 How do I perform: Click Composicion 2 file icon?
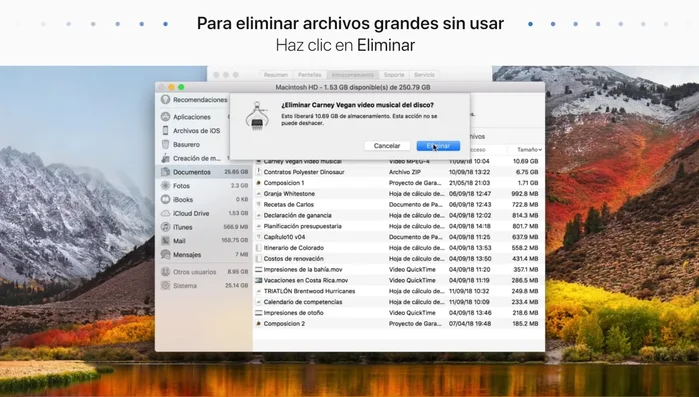tap(258, 323)
